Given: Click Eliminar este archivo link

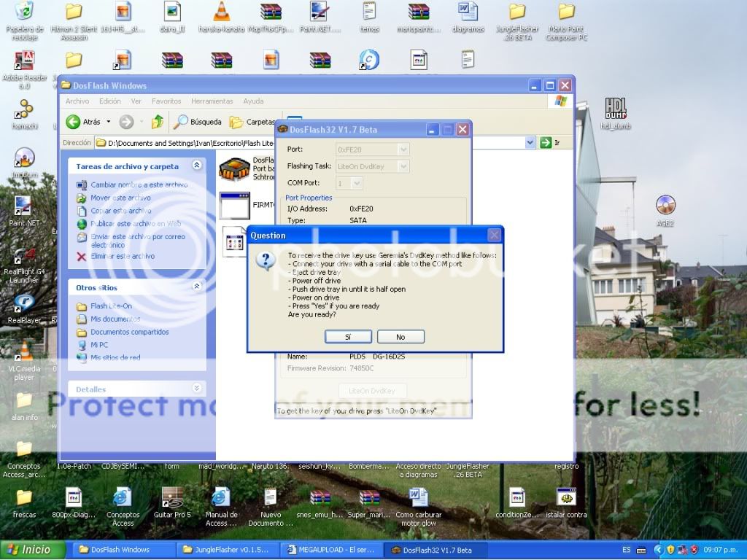Looking at the screenshot, I should 122,256.
